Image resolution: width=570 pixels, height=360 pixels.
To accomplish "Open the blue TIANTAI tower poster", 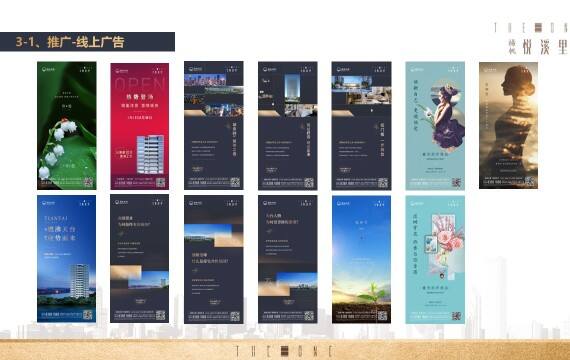I will (x=67, y=259).
